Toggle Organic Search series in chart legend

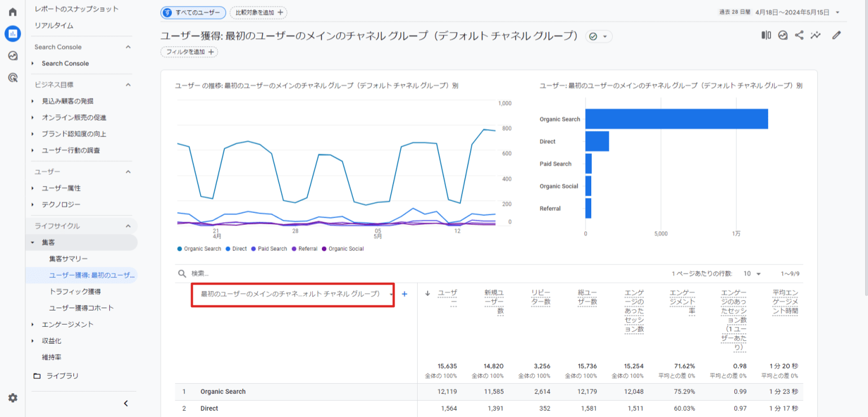pos(199,249)
